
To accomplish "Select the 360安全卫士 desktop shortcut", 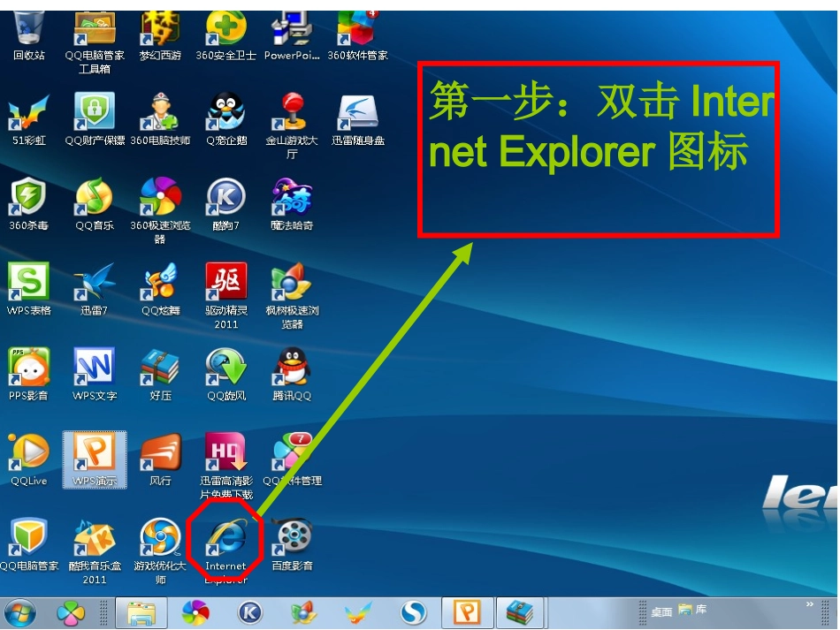I will point(225,36).
